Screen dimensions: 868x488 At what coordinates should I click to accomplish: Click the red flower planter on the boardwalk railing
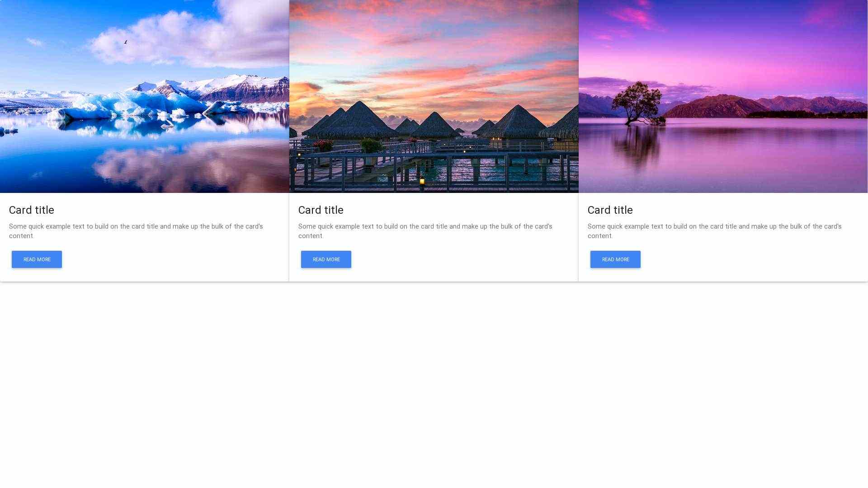coord(324,145)
